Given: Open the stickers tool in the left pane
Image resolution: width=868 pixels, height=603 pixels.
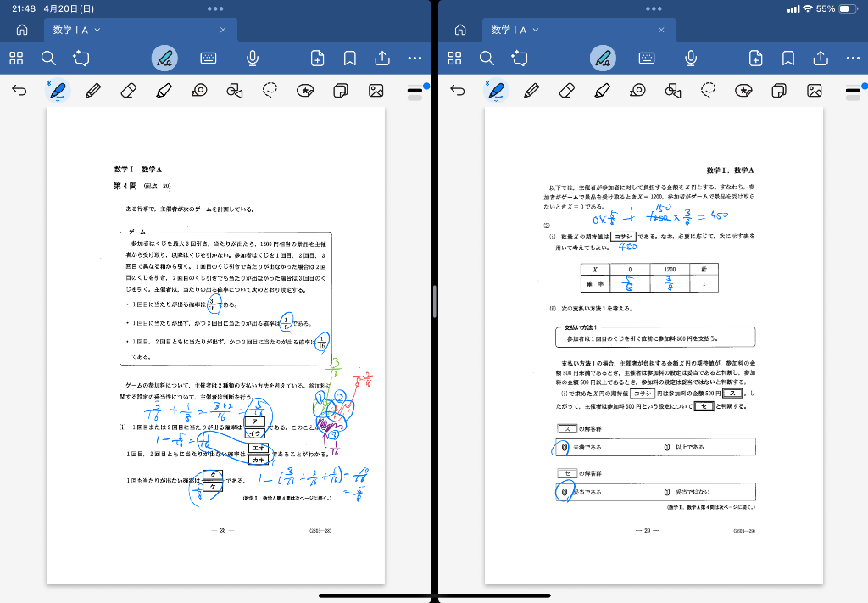Looking at the screenshot, I should (305, 90).
